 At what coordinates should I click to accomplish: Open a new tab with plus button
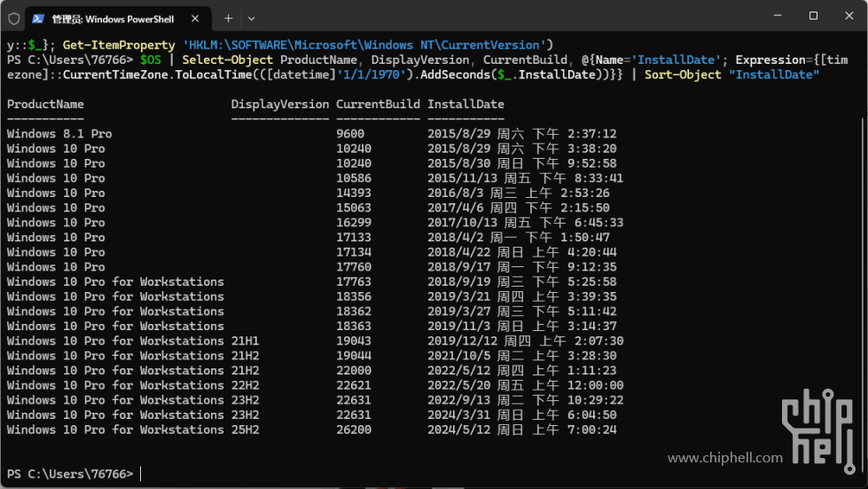click(x=228, y=19)
